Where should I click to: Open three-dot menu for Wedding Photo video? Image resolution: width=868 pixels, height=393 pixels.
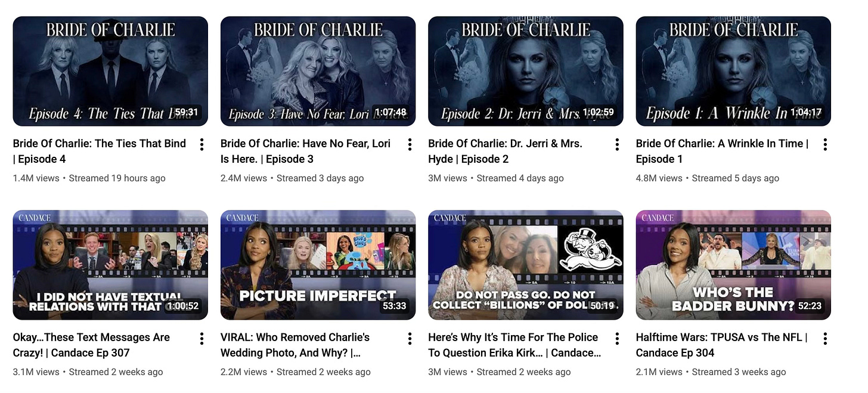410,339
